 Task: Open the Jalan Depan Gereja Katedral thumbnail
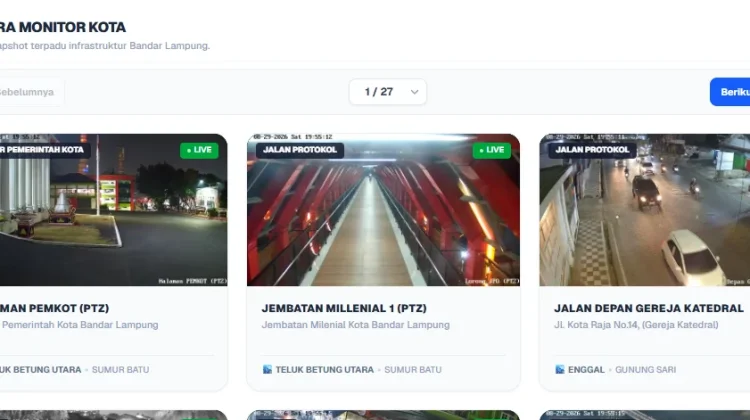[645, 210]
